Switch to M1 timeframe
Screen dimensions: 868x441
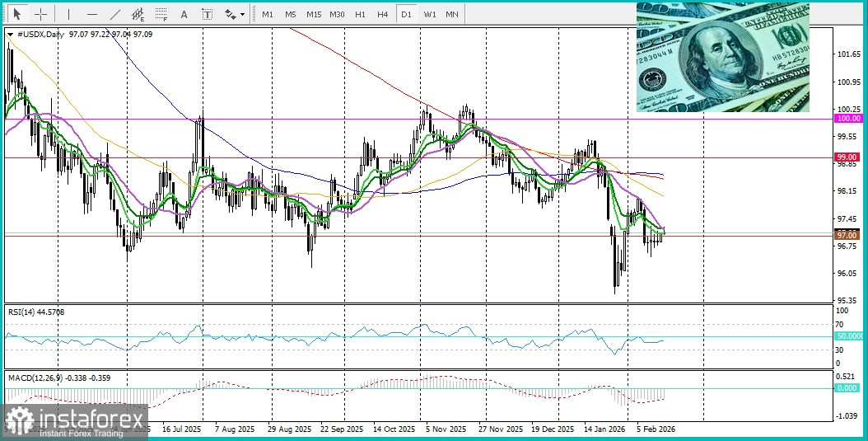268,14
